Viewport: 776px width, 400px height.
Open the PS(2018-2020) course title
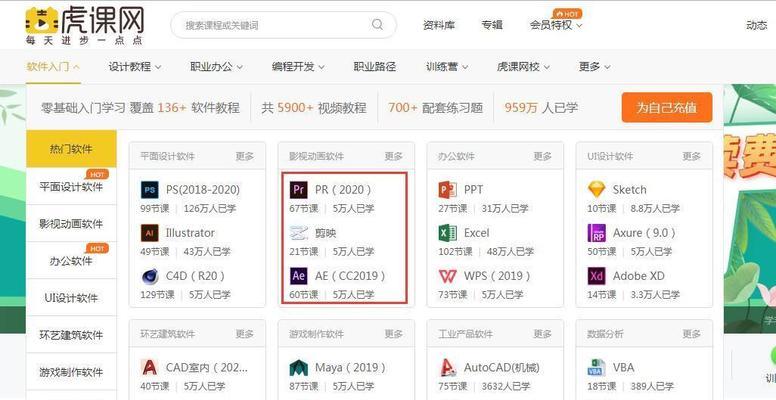(203, 190)
